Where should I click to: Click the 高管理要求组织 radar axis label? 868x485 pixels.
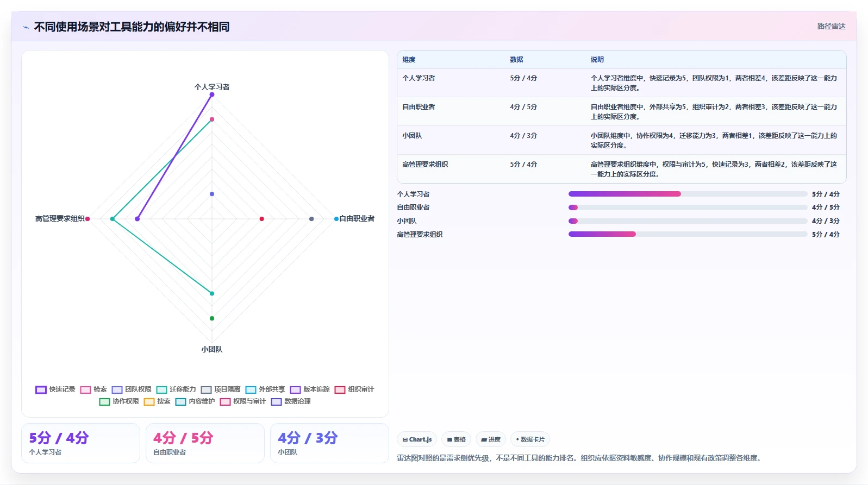[60, 218]
